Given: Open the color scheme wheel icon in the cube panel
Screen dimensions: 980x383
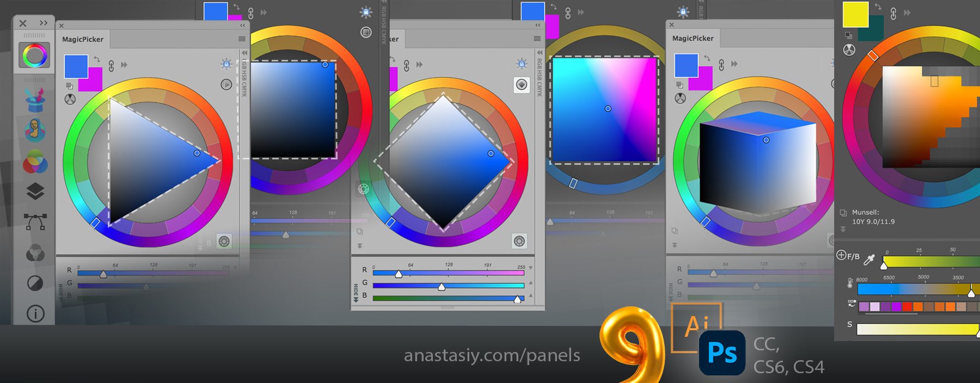Looking at the screenshot, I should click(x=681, y=98).
